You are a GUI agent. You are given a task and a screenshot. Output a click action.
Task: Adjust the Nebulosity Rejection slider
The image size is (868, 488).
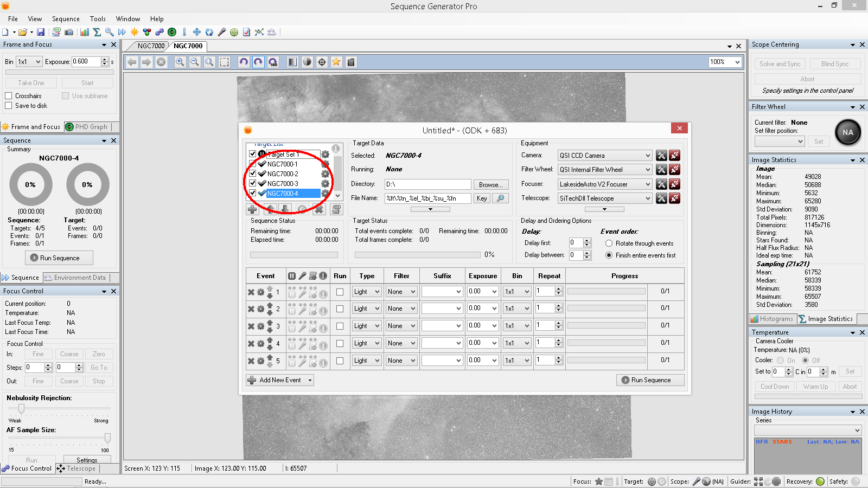[21, 408]
